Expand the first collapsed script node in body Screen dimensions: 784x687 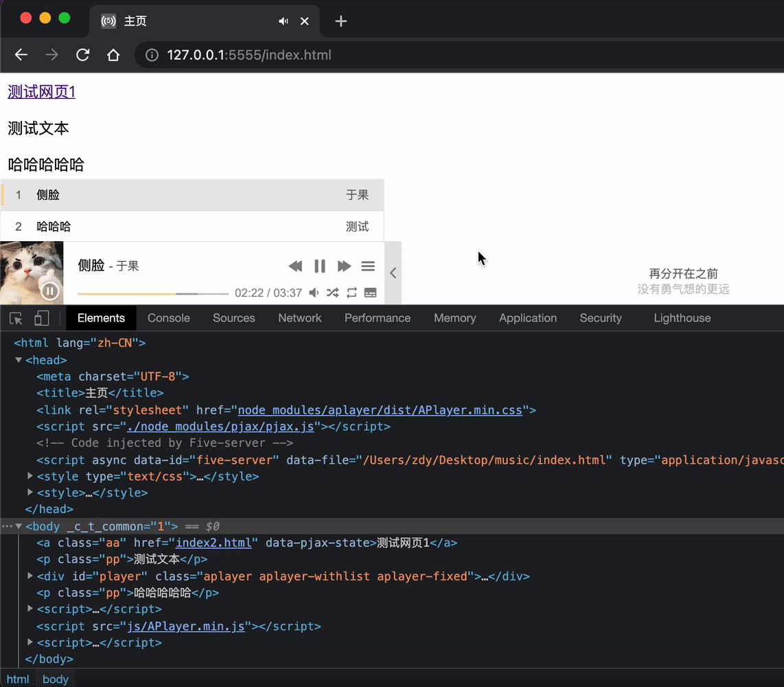pos(30,609)
